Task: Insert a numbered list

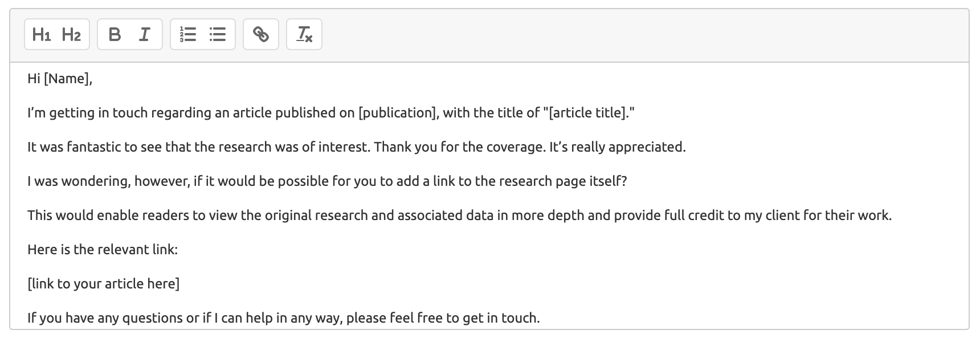Action: pyautogui.click(x=188, y=35)
